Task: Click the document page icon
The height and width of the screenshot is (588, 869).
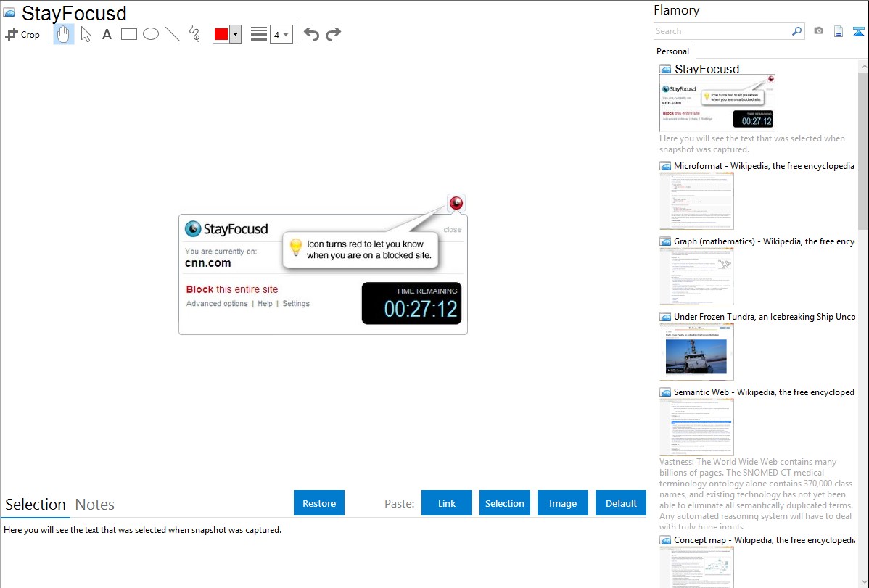Action: click(839, 31)
